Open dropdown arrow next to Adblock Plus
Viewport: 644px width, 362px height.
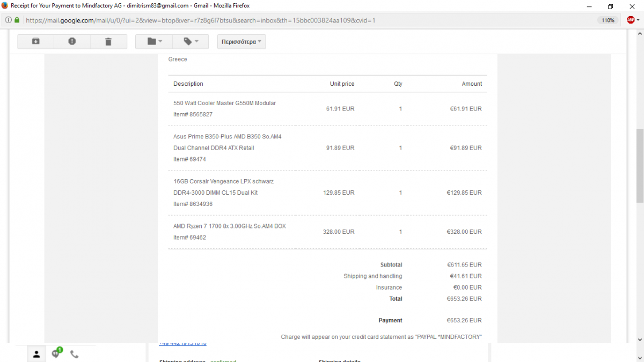pos(638,20)
